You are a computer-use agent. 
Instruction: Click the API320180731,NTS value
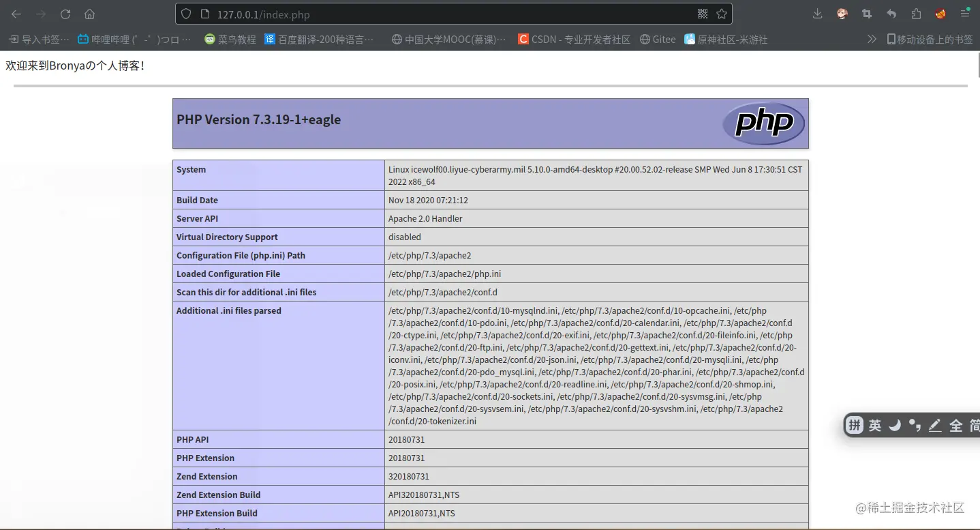click(424, 495)
